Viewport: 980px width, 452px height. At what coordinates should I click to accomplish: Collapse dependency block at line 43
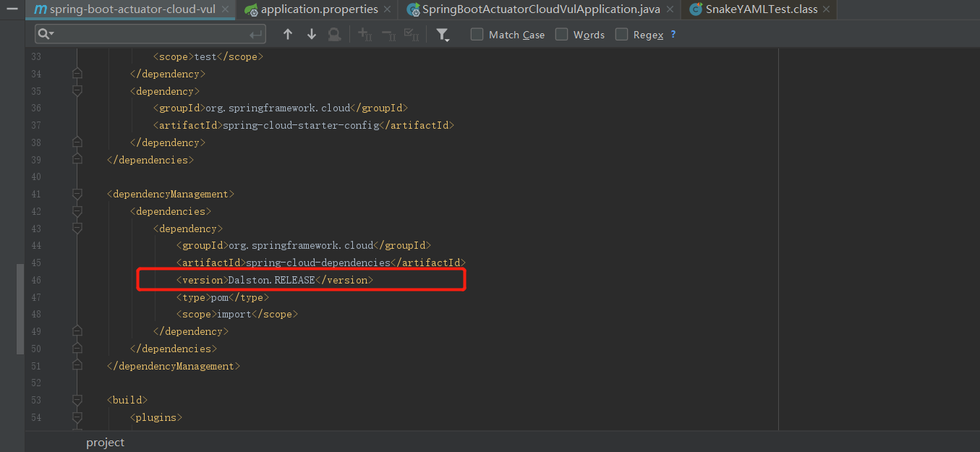point(77,229)
